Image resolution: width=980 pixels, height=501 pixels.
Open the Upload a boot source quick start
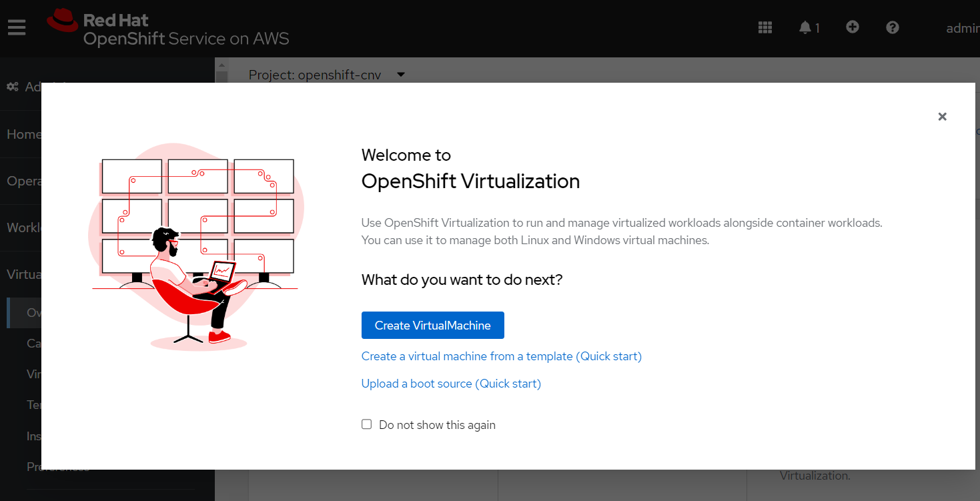click(451, 383)
